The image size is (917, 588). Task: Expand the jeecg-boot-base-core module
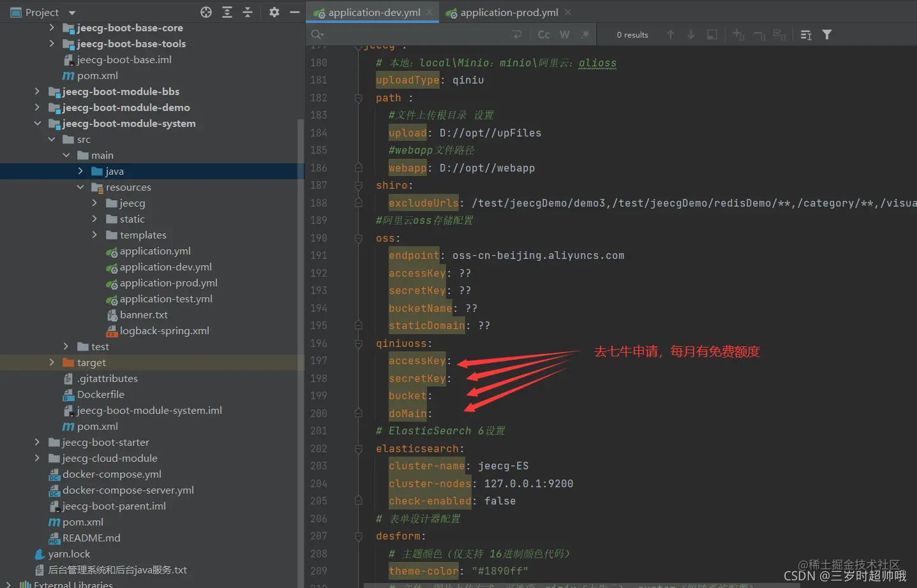pyautogui.click(x=52, y=27)
